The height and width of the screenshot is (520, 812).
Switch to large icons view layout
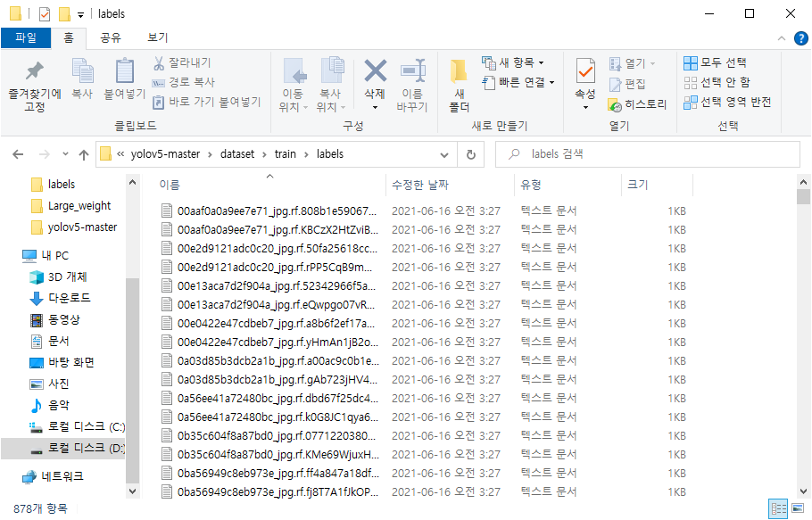pos(798,508)
